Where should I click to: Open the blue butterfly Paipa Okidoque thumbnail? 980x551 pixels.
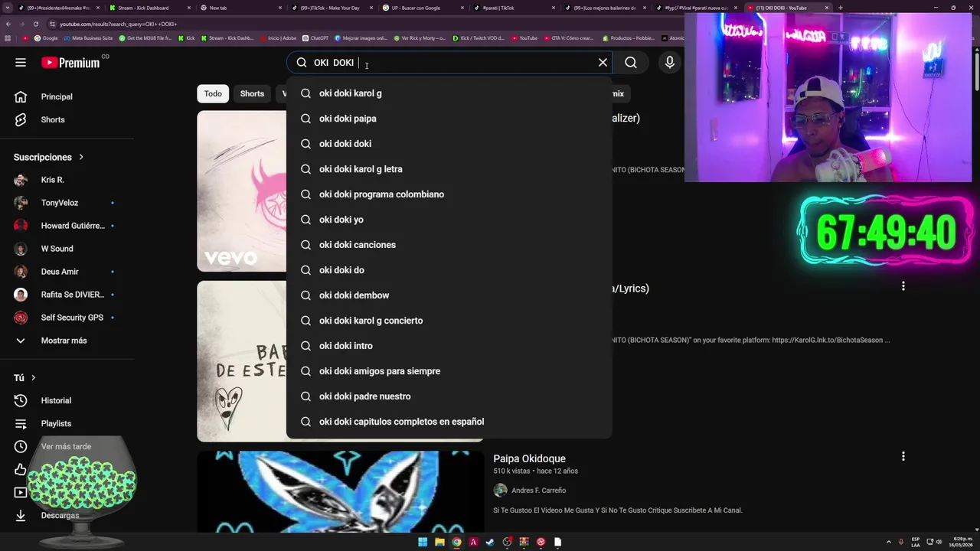click(x=340, y=491)
